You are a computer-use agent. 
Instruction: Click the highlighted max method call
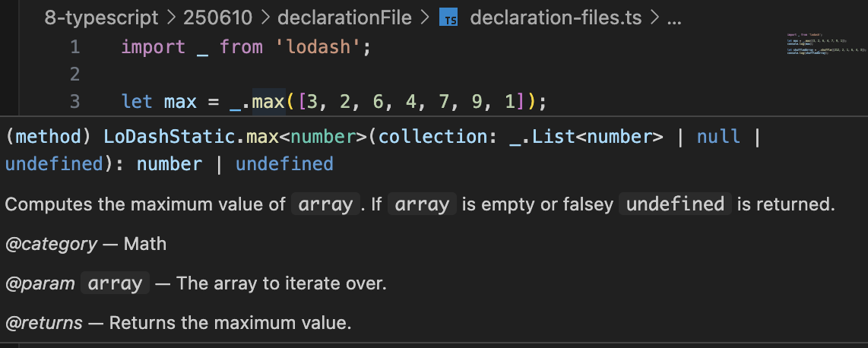pos(268,102)
